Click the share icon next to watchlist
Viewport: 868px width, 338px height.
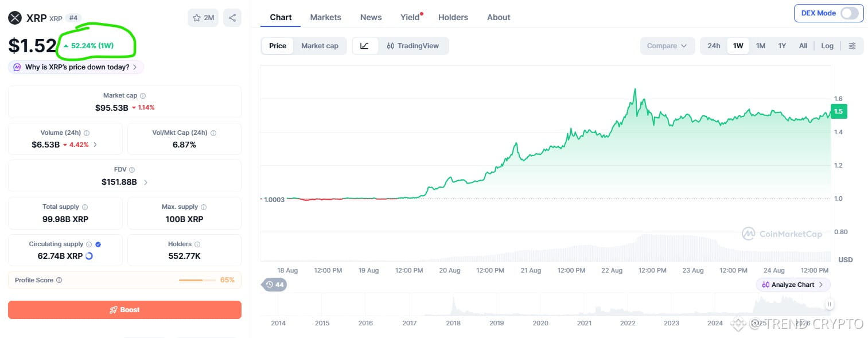(232, 18)
